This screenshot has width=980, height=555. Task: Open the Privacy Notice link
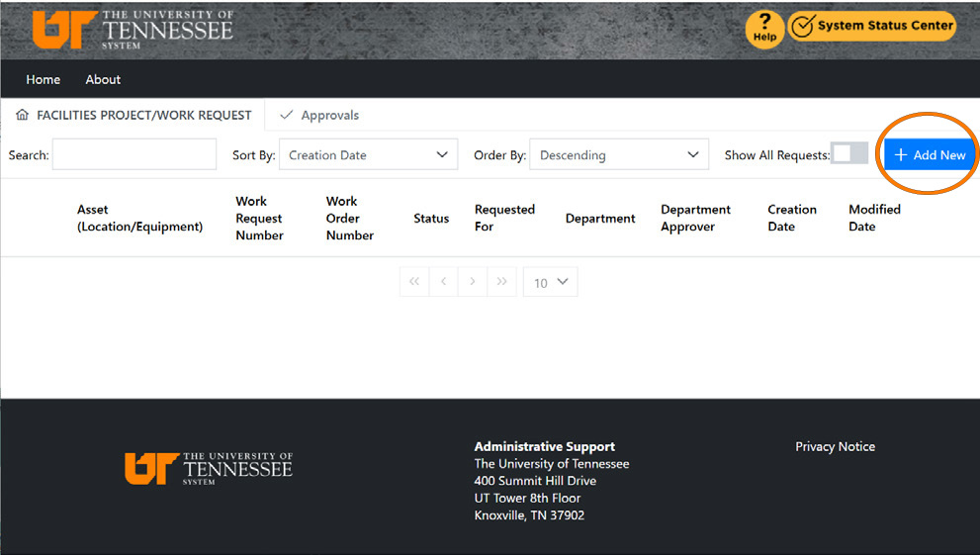pos(835,446)
